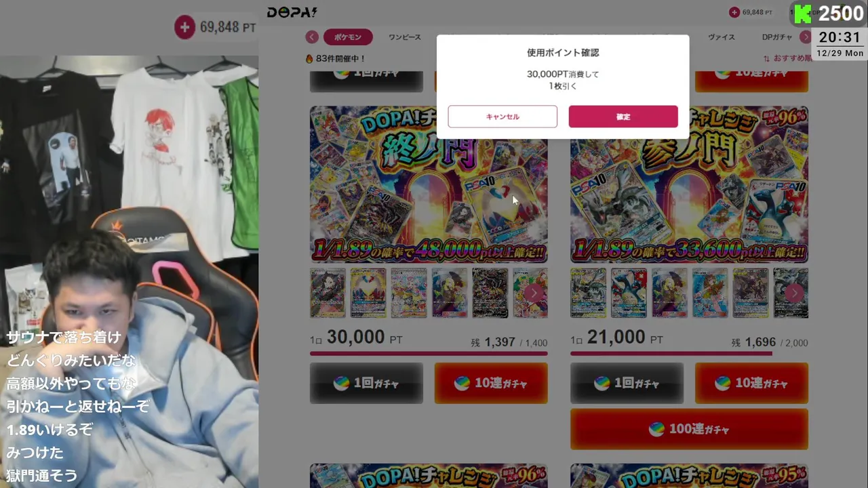This screenshot has height=488, width=868.
Task: Click the chat comment 獄門通そう
Action: [42, 476]
